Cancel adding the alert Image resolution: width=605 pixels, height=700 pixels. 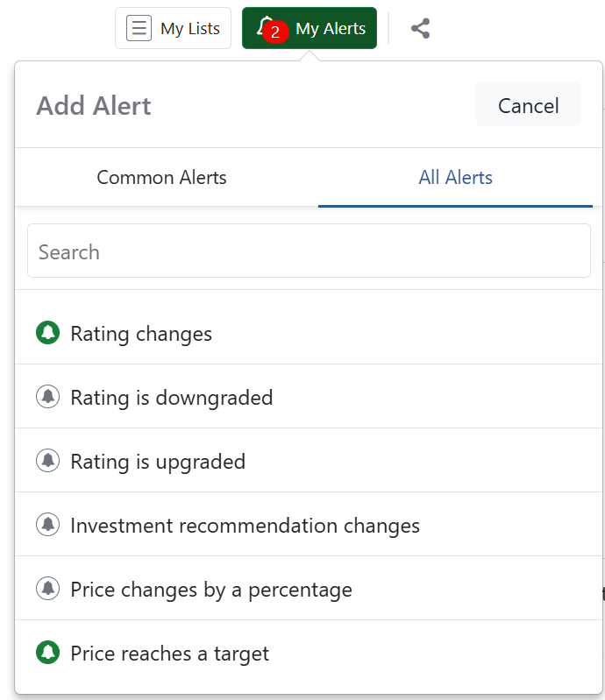tap(529, 106)
